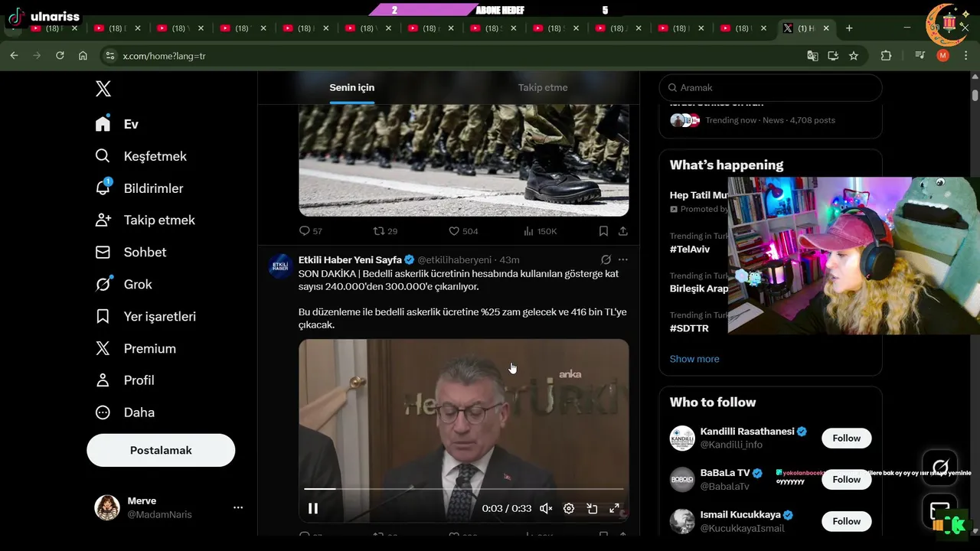980x551 pixels.
Task: Expand video to fullscreen
Action: pyautogui.click(x=614, y=508)
